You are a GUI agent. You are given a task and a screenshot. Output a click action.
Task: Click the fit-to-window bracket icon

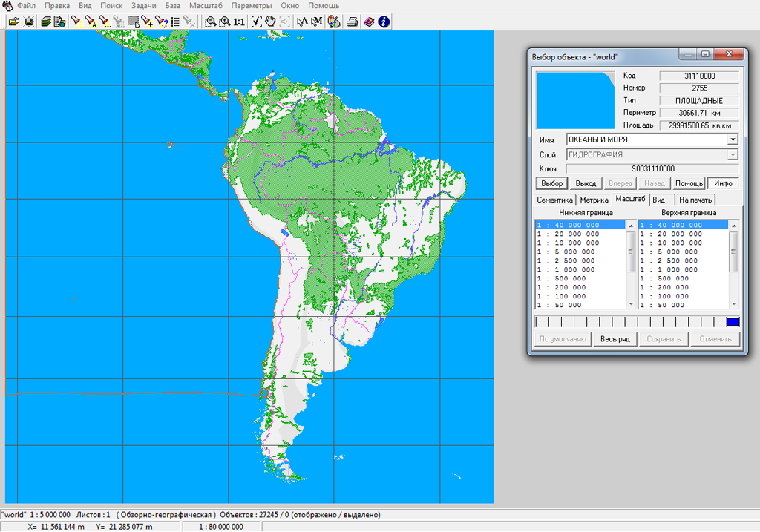coord(256,22)
